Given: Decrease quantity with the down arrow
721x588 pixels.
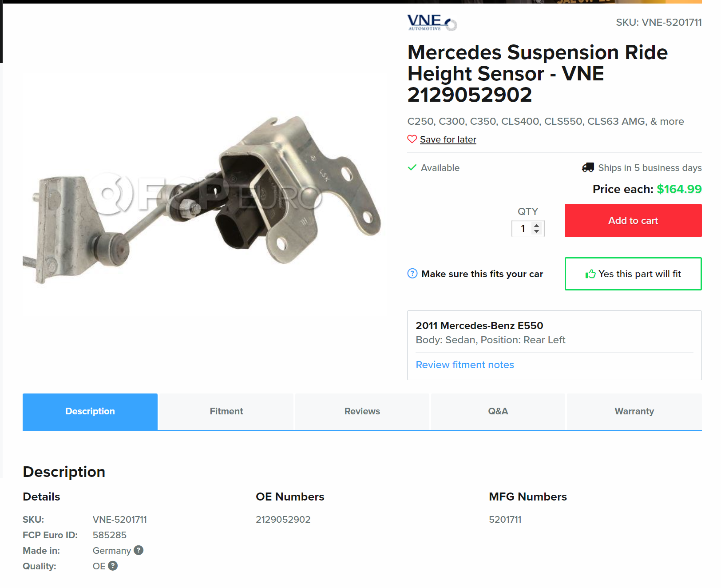Looking at the screenshot, I should 537,231.
